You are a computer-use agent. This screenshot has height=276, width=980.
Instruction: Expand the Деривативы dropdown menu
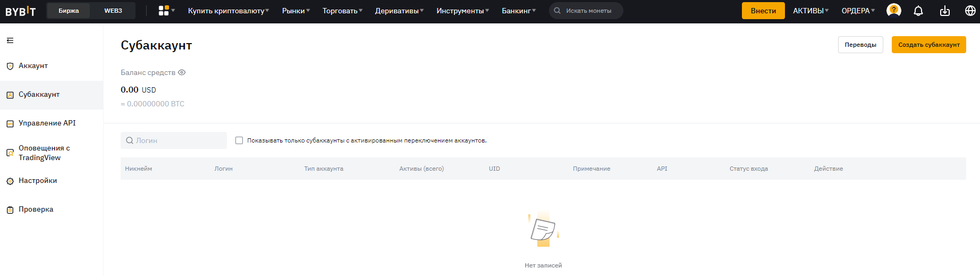coord(399,11)
